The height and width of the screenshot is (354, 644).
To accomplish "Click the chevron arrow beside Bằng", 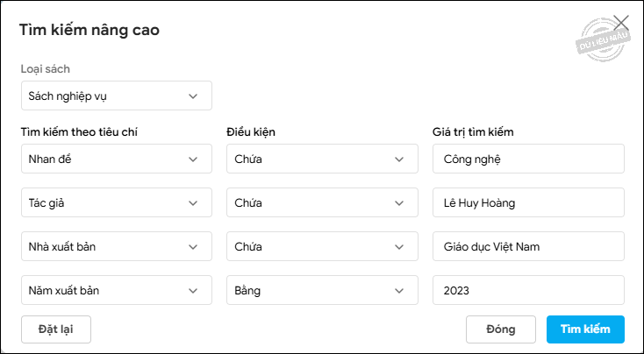I will (399, 290).
